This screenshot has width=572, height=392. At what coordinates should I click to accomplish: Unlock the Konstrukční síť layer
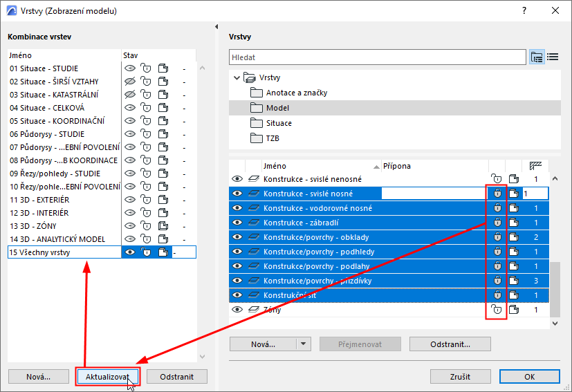497,295
